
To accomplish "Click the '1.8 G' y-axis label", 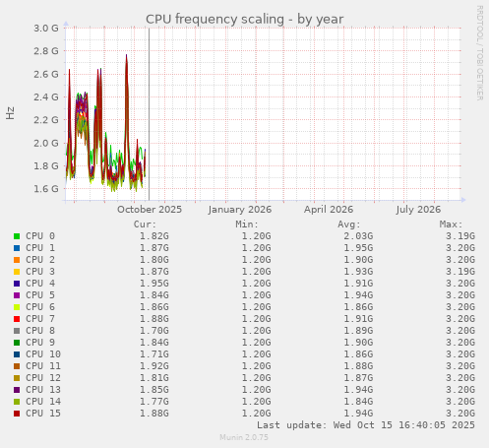I will coord(46,166).
